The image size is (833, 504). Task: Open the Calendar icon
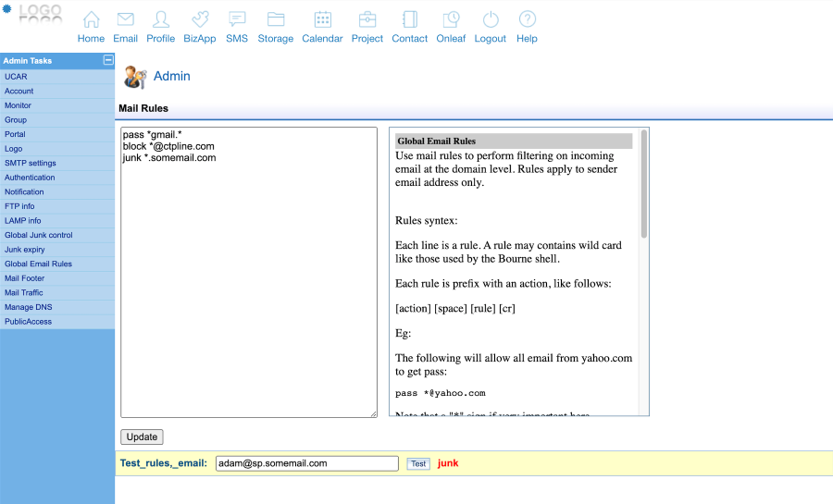pos(322,19)
